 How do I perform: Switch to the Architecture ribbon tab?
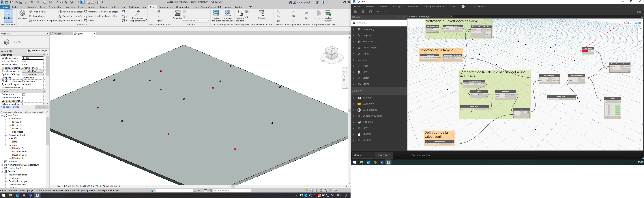click(18, 7)
